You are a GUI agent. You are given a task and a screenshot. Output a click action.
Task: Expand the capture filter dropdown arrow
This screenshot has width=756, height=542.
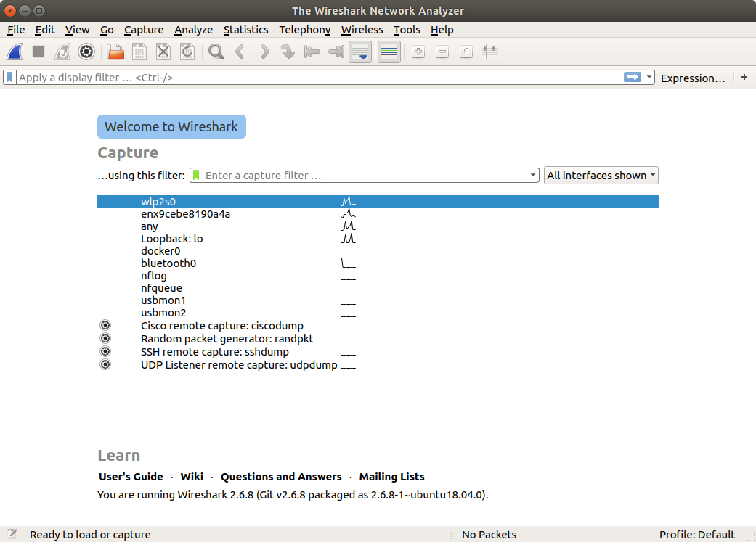(532, 175)
